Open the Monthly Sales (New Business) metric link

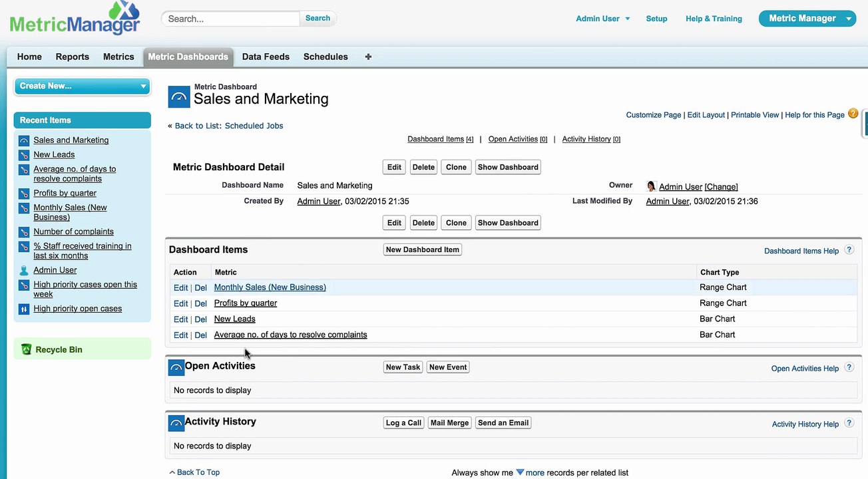tap(270, 287)
